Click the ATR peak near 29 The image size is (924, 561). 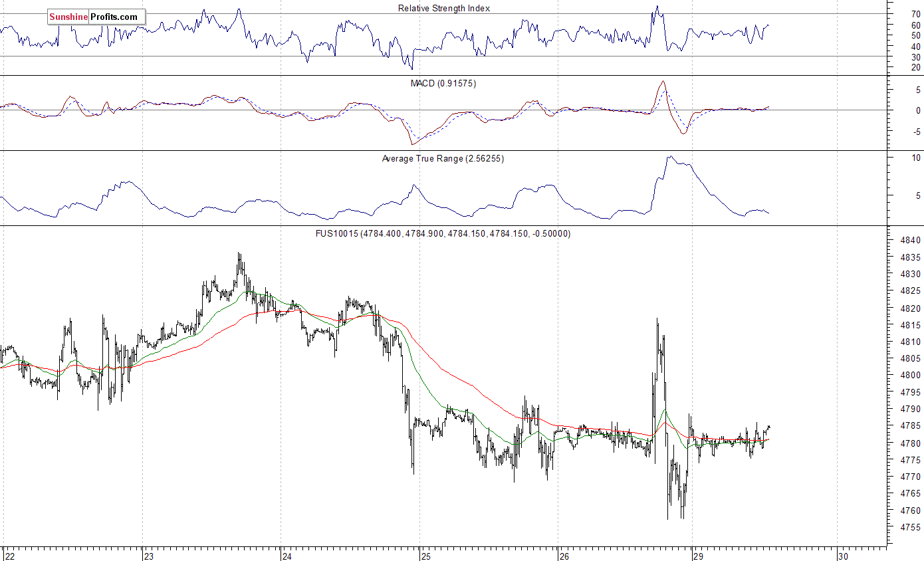point(669,157)
